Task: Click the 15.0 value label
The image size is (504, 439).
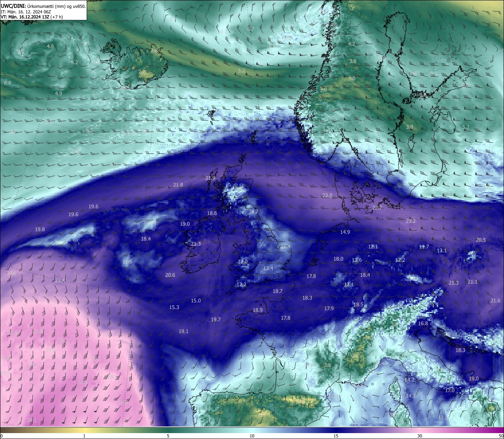Action: pos(196,300)
